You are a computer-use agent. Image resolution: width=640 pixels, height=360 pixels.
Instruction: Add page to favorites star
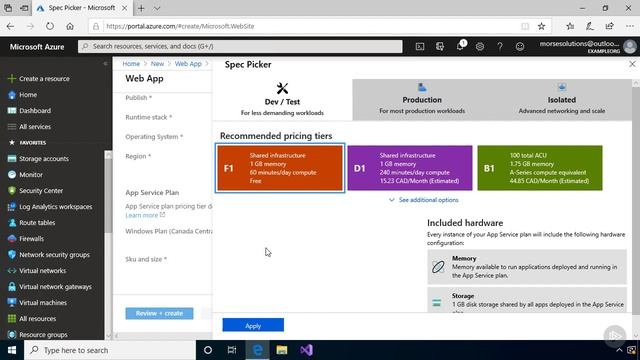(541, 26)
